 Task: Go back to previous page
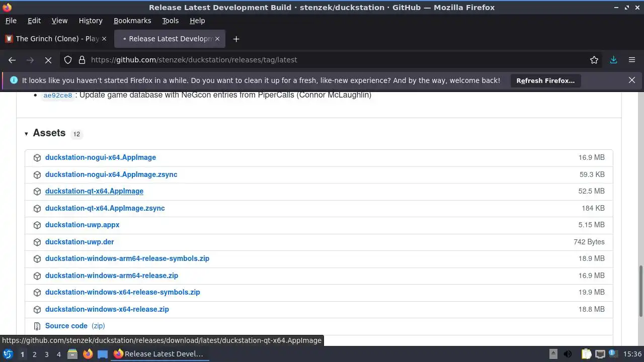pyautogui.click(x=12, y=60)
